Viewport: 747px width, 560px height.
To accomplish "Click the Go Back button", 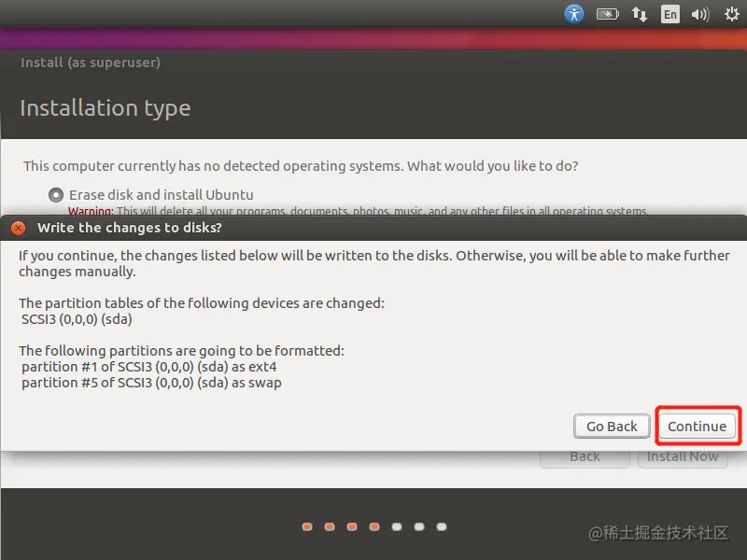I will click(x=612, y=427).
